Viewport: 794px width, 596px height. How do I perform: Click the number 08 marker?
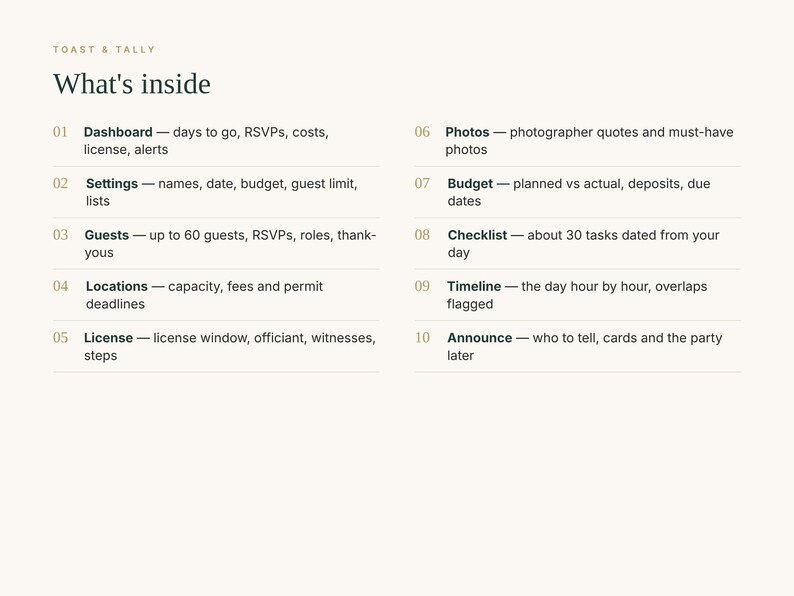(x=422, y=235)
